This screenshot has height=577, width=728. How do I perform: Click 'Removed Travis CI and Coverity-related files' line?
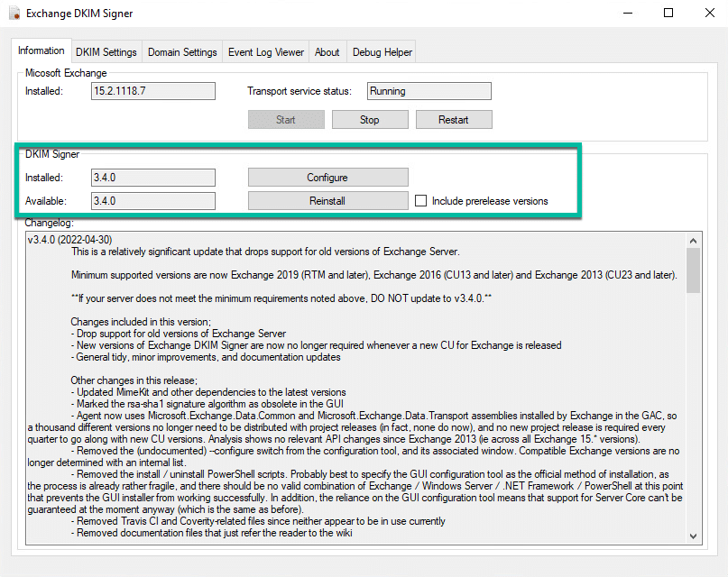258,521
